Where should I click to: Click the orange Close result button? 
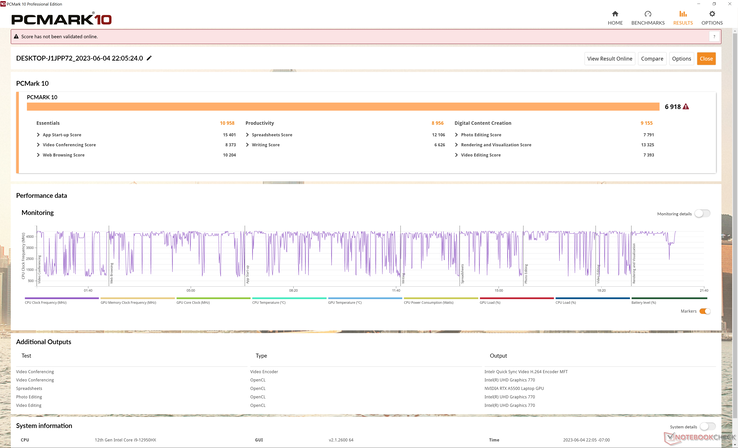point(706,59)
